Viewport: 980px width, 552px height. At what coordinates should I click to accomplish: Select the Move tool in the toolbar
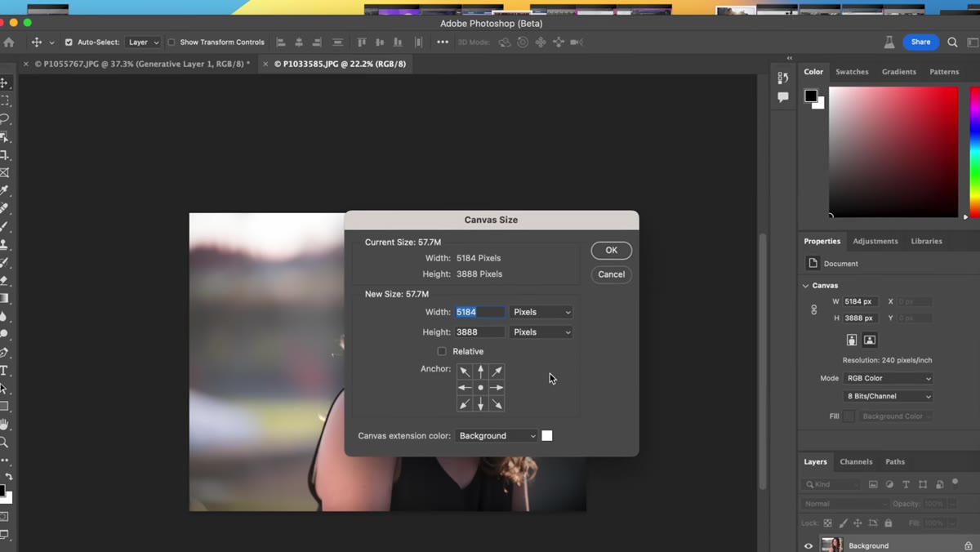point(4,83)
